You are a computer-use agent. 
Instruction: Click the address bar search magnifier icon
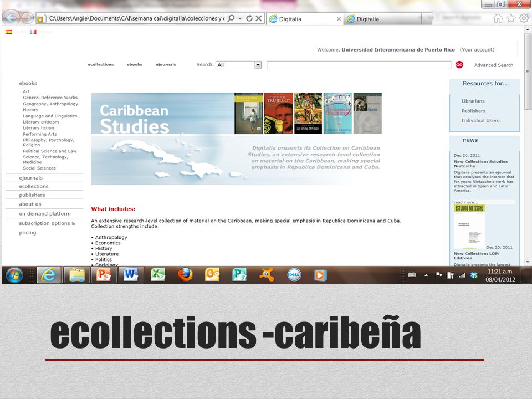[231, 18]
